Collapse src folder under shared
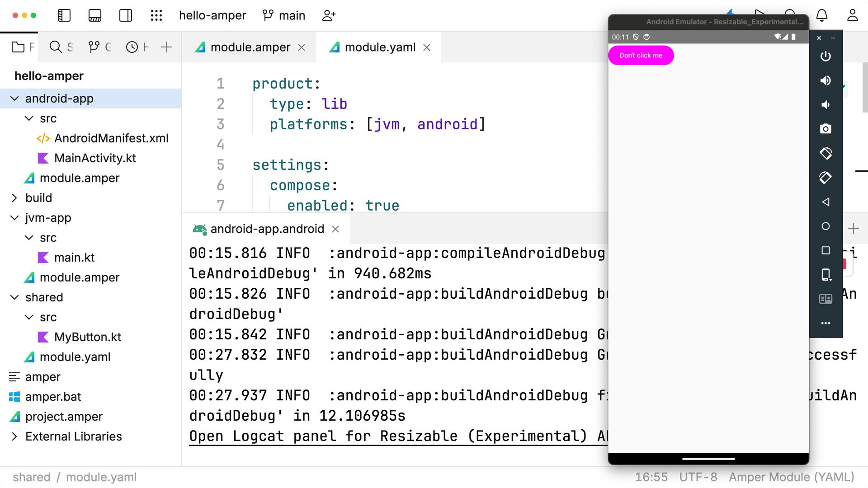 coord(29,317)
